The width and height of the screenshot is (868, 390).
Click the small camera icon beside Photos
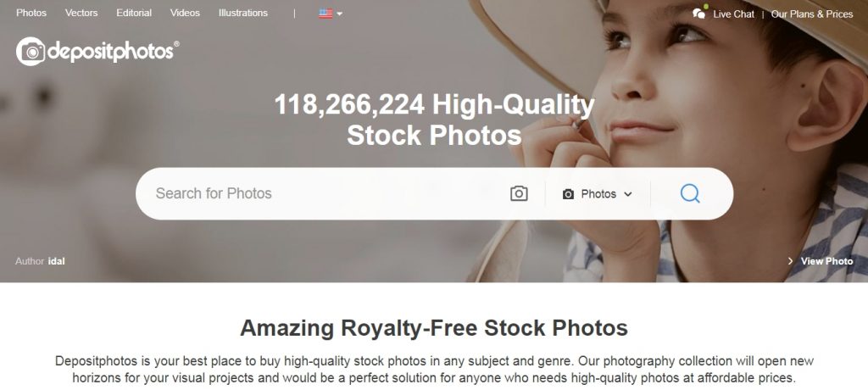coord(568,194)
